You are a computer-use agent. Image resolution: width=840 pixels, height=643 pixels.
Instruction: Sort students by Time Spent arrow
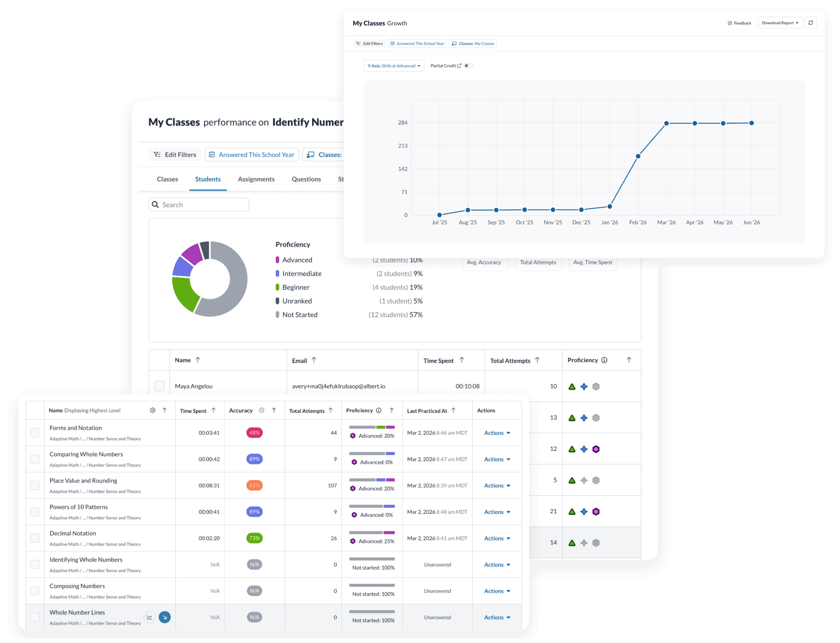click(x=462, y=360)
